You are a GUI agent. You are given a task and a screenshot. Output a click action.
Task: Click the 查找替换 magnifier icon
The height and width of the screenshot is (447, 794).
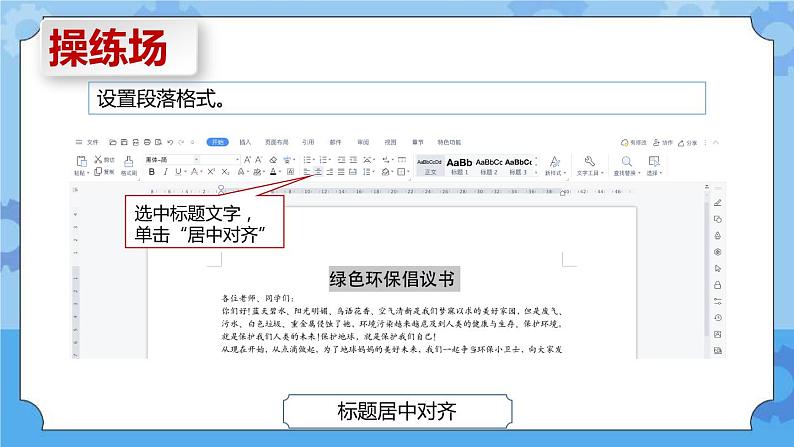(627, 161)
